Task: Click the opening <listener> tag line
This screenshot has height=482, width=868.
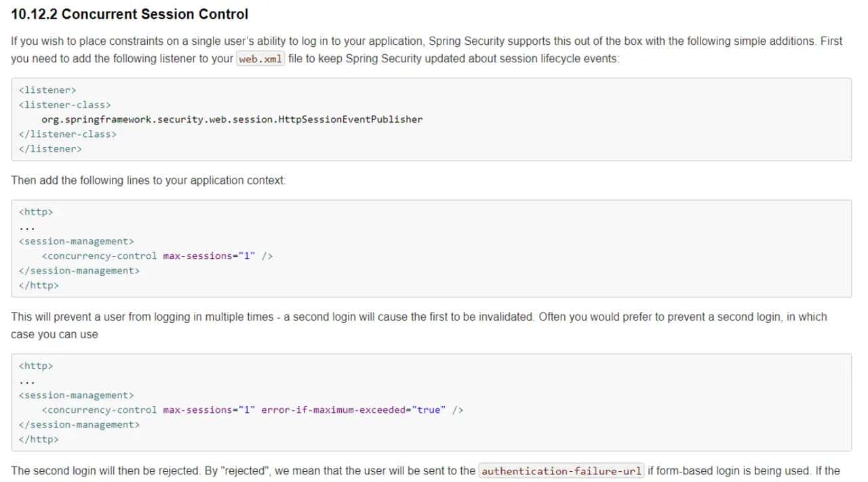Action: click(x=47, y=89)
